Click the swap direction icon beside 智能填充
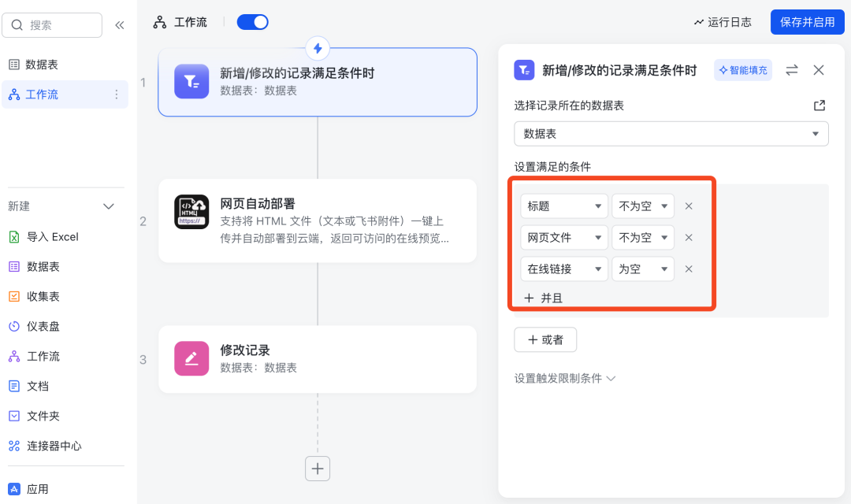Image resolution: width=851 pixels, height=504 pixels. pyautogui.click(x=792, y=70)
